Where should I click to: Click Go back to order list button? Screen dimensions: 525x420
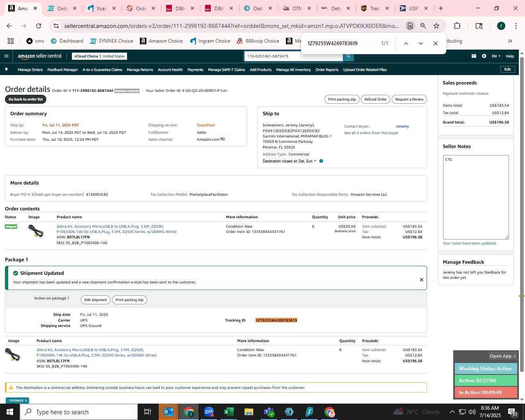click(25, 99)
